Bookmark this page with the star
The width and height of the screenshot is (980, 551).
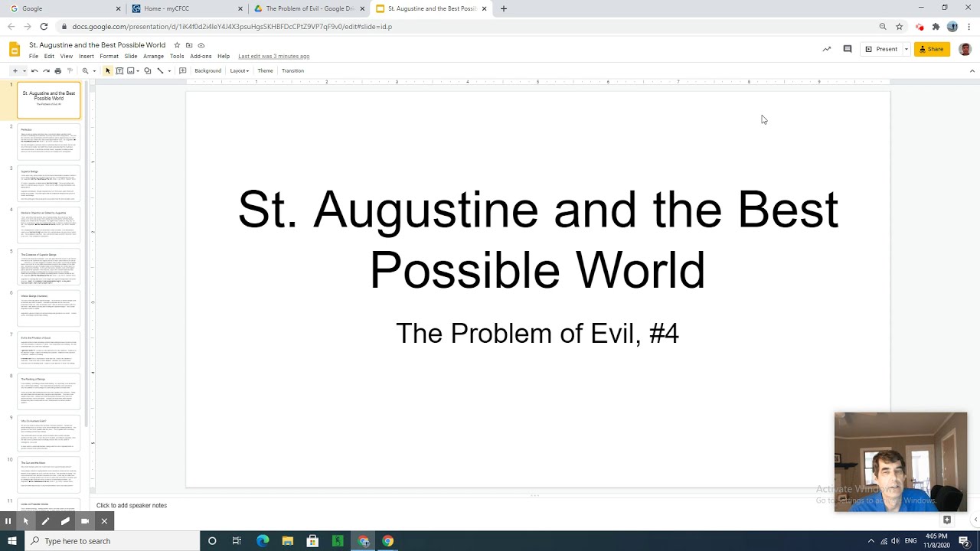[x=899, y=26]
